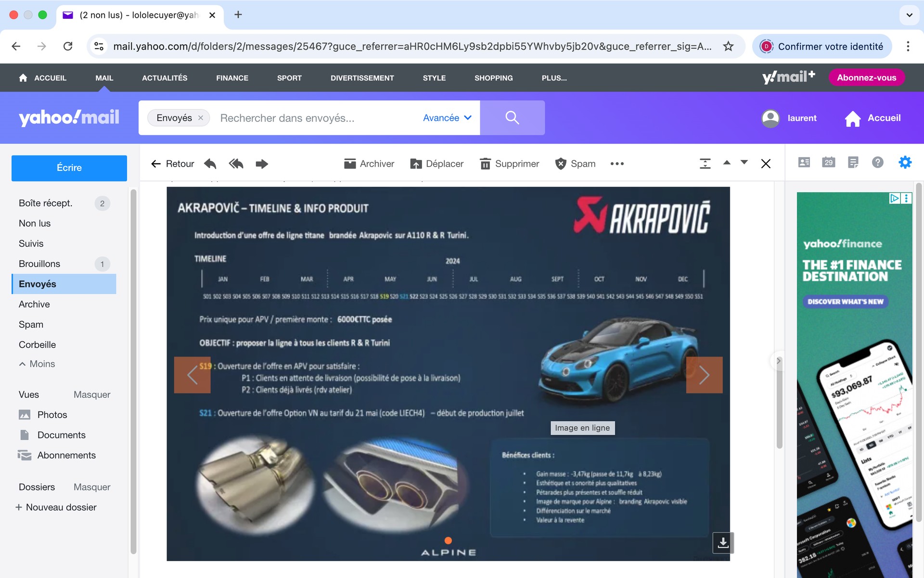Open the laurent profile avatar
Viewport: 924px width, 578px height.
pyautogui.click(x=770, y=118)
